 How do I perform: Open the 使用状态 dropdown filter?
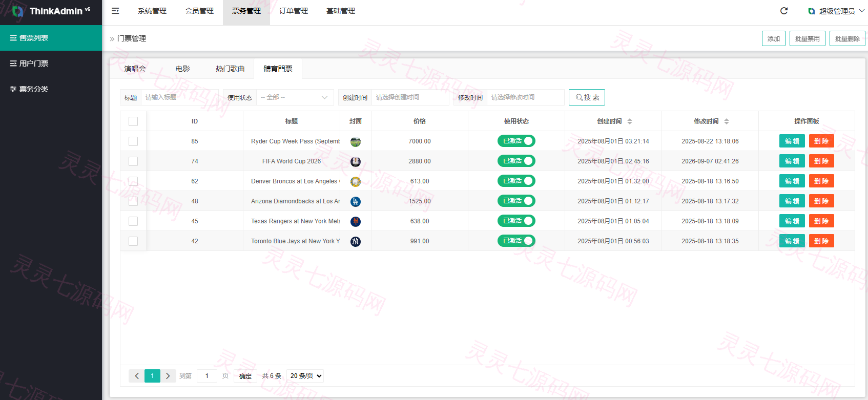(295, 97)
